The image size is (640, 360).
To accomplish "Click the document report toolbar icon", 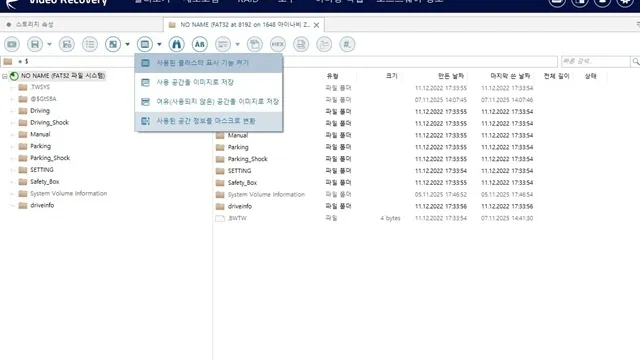I will [x=301, y=44].
